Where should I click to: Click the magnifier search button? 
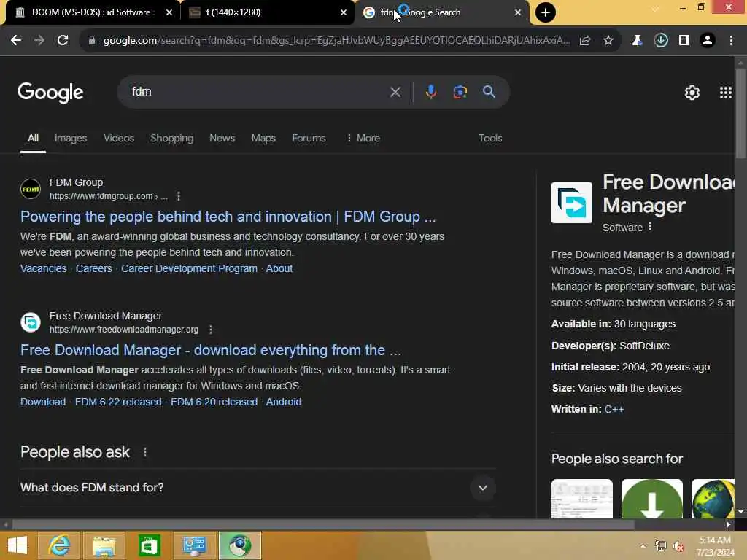click(489, 92)
